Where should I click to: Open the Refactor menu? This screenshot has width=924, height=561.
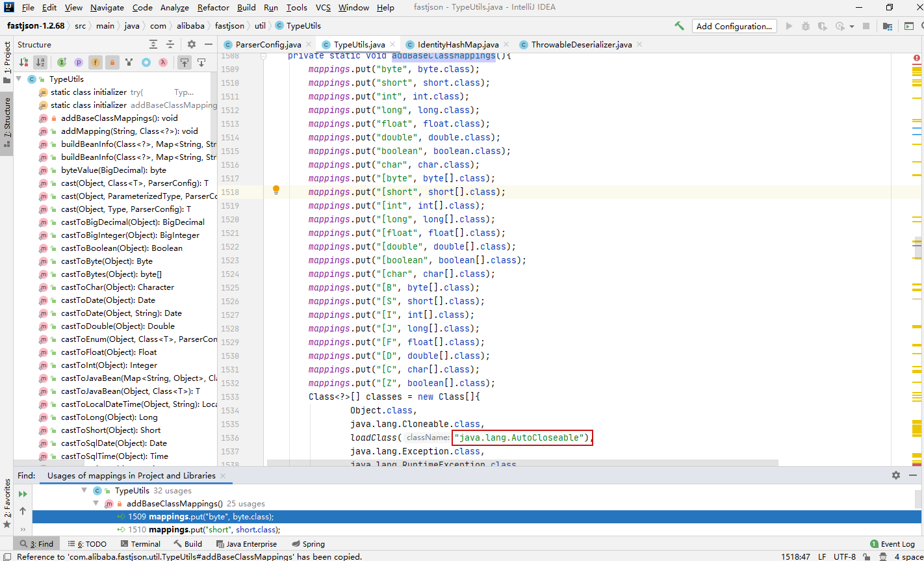point(213,8)
